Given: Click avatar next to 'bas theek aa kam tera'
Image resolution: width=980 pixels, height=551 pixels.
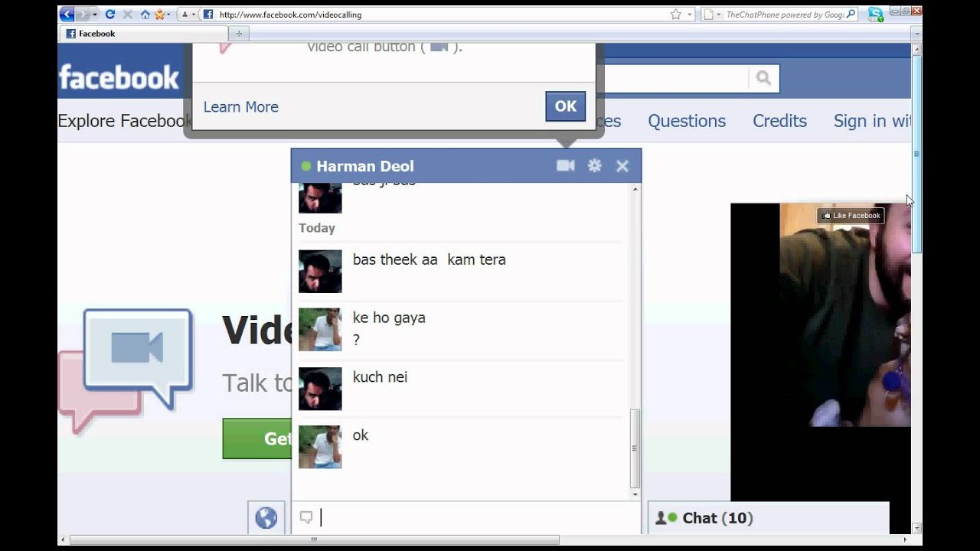Looking at the screenshot, I should point(320,271).
